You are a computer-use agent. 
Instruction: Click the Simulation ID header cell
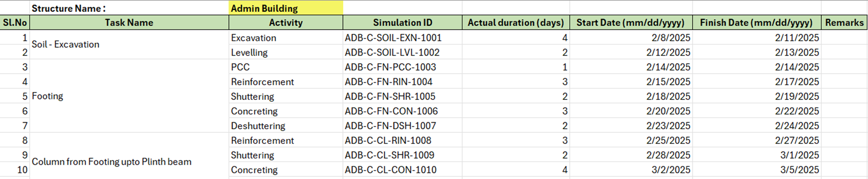(402, 23)
